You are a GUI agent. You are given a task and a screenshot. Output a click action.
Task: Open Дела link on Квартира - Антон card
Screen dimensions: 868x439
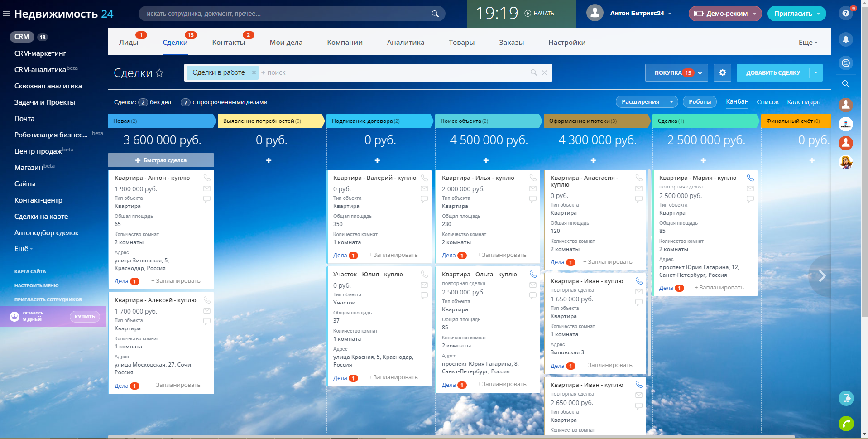coord(121,281)
